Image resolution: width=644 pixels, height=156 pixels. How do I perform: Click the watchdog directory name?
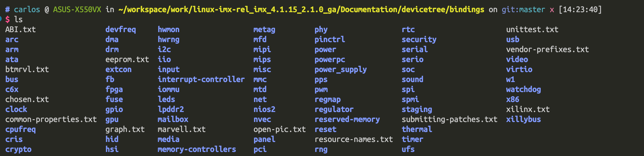pyautogui.click(x=523, y=89)
